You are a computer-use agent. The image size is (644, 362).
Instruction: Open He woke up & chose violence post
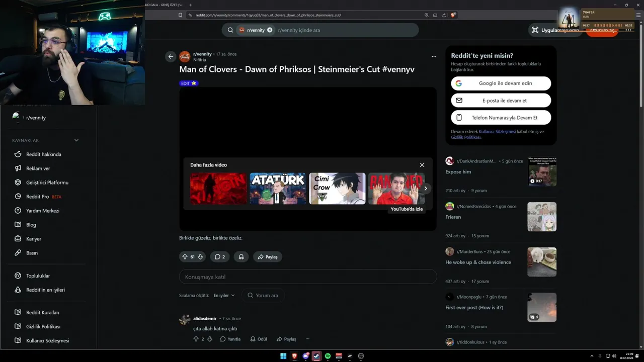point(478,262)
